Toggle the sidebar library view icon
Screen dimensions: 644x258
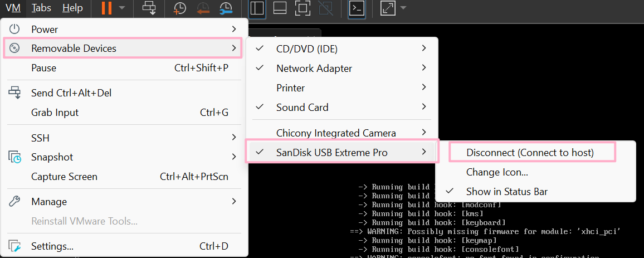point(257,8)
